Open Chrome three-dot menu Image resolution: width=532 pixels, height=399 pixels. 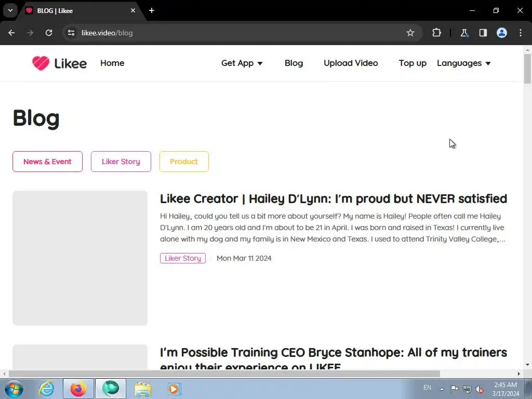521,33
